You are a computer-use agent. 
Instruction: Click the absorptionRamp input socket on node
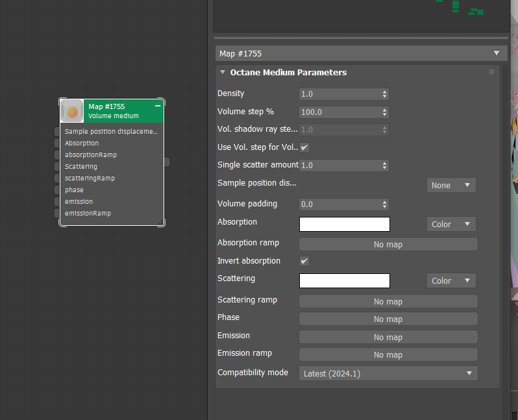(57, 154)
